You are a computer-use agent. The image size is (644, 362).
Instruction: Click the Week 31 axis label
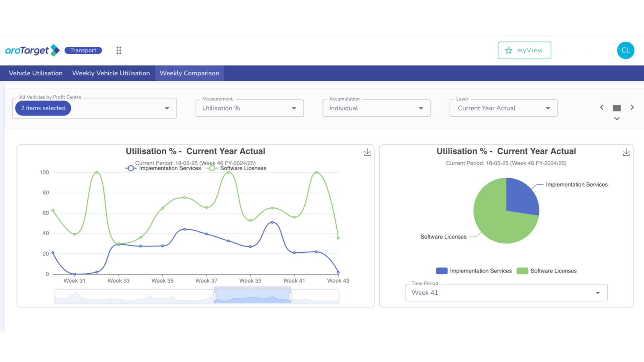tap(74, 281)
